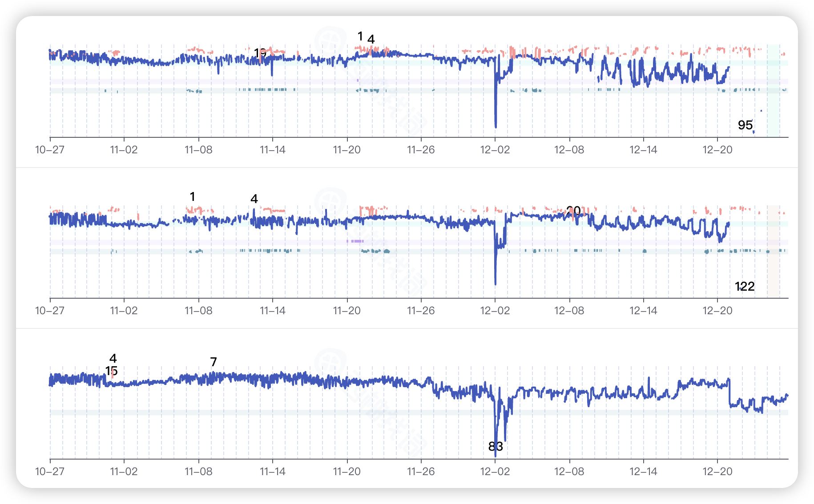Image resolution: width=814 pixels, height=504 pixels.
Task: Click the 12-08 axis label on middle chart
Action: 569,311
